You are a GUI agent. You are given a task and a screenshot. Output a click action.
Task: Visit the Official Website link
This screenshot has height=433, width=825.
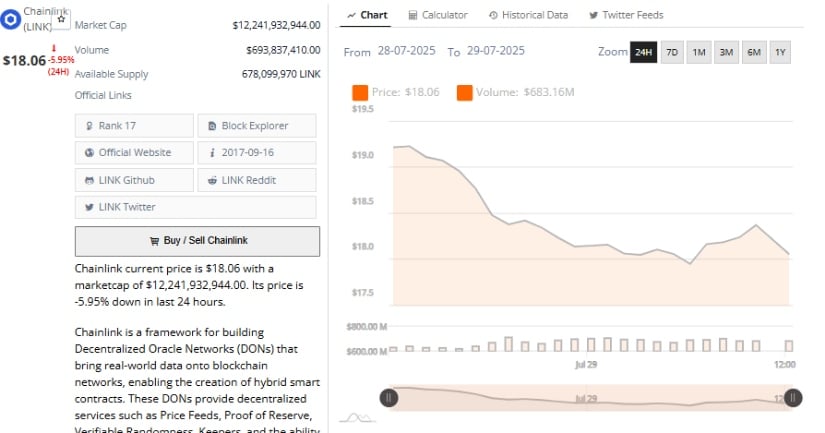(x=134, y=153)
